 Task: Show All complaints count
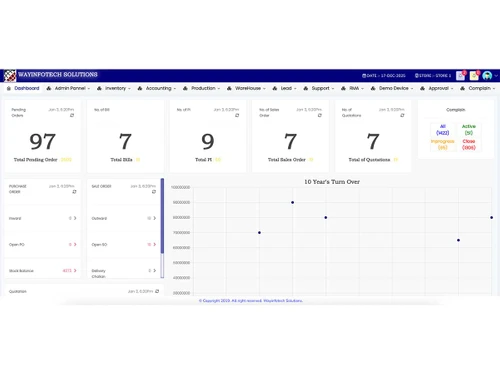click(443, 130)
